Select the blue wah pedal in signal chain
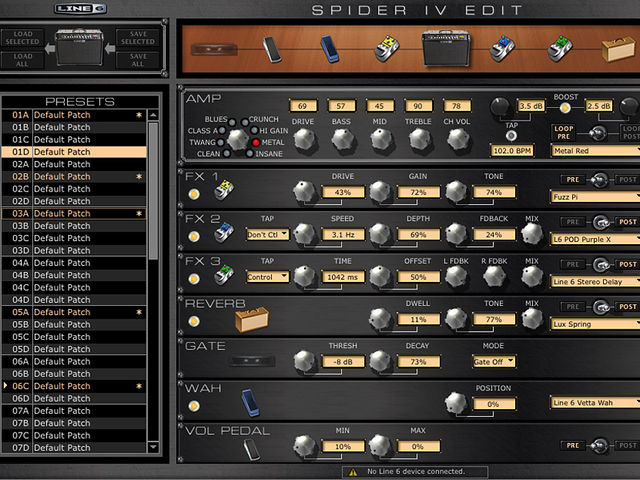 (330, 49)
